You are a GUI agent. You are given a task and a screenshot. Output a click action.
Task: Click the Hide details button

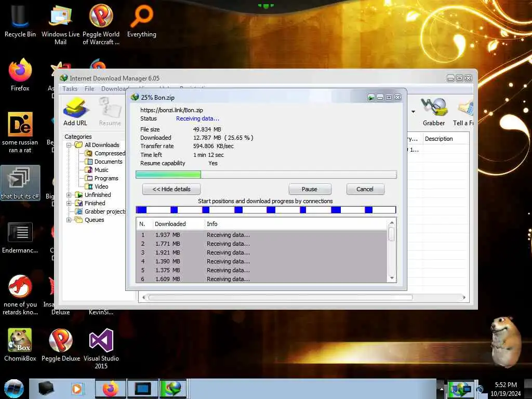pyautogui.click(x=171, y=189)
